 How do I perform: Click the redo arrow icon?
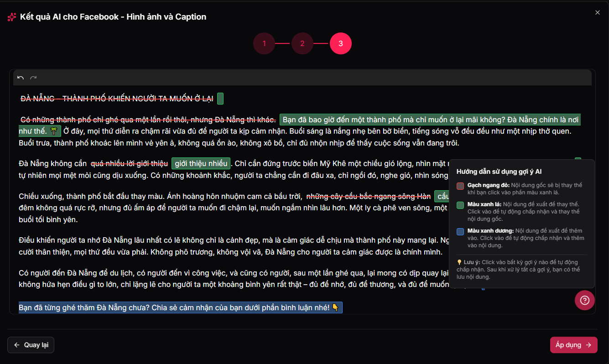click(33, 78)
